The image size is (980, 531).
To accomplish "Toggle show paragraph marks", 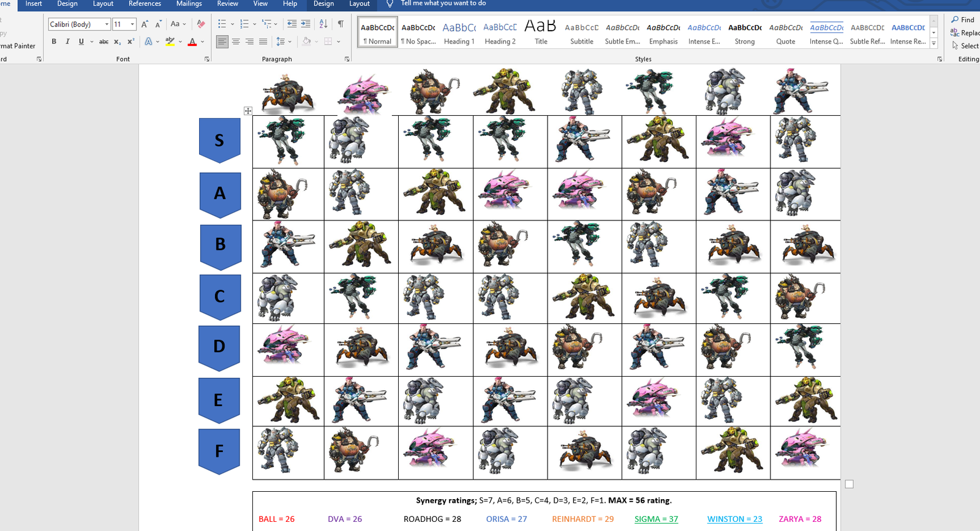I will 341,24.
